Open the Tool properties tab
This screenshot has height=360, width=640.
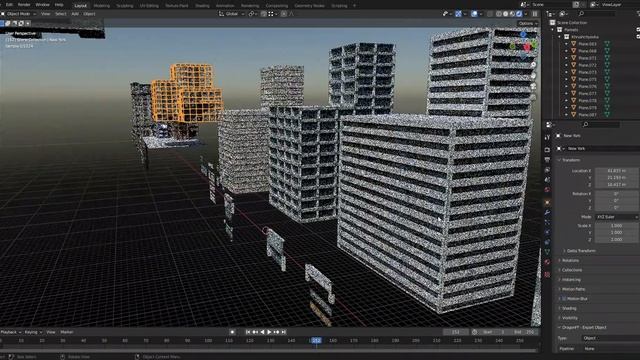[547, 138]
